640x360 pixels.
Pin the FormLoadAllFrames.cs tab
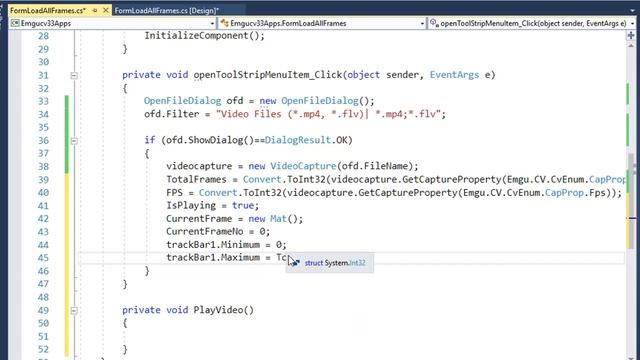[95, 10]
